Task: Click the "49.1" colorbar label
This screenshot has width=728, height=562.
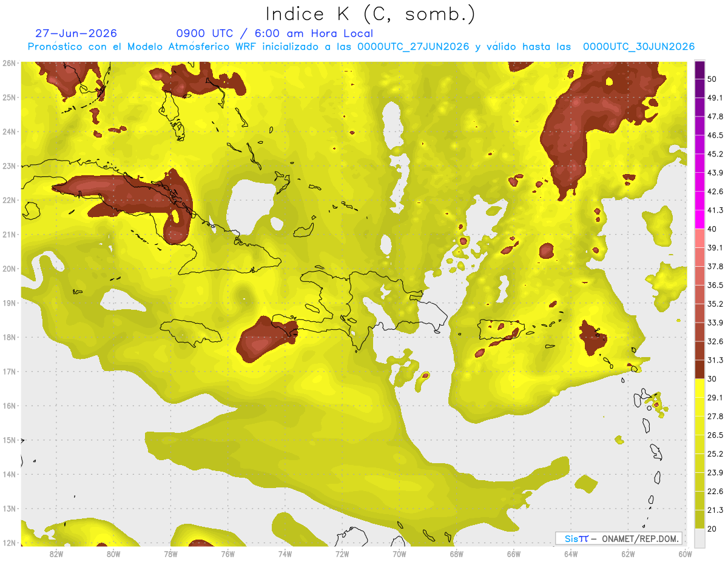Action: tap(715, 98)
